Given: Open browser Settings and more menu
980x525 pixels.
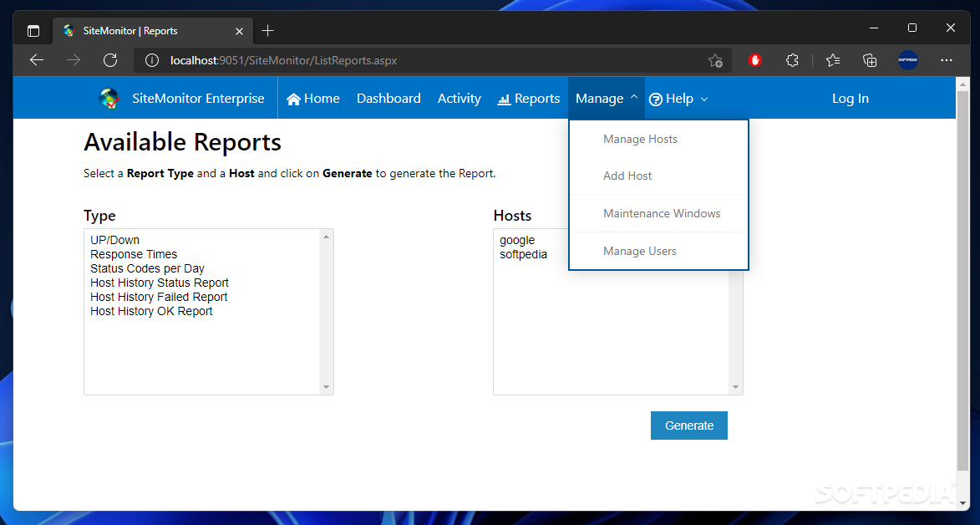Looking at the screenshot, I should point(947,61).
